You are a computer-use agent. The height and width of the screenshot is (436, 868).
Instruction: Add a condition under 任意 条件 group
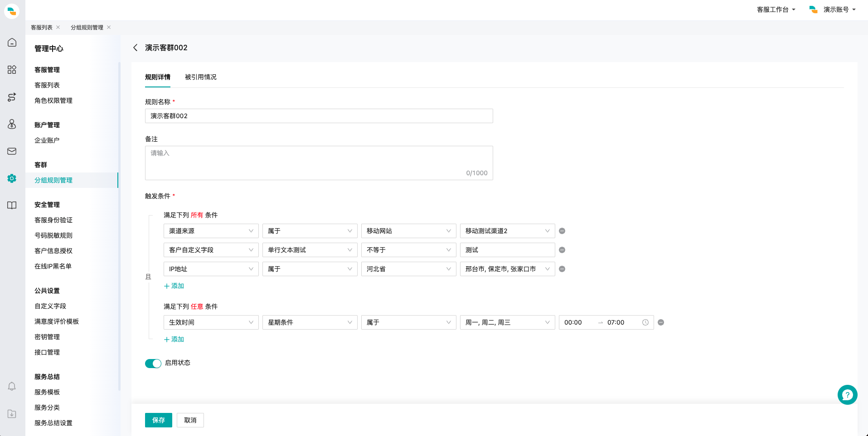coord(174,340)
